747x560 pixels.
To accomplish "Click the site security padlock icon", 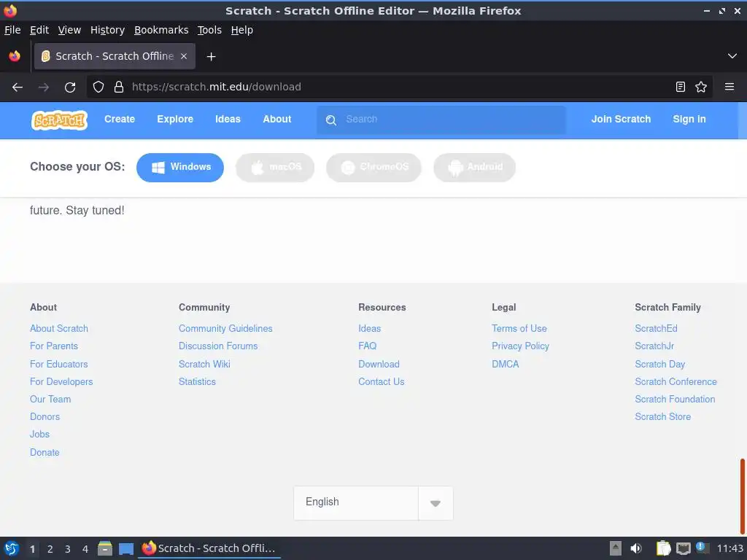I will coord(119,87).
